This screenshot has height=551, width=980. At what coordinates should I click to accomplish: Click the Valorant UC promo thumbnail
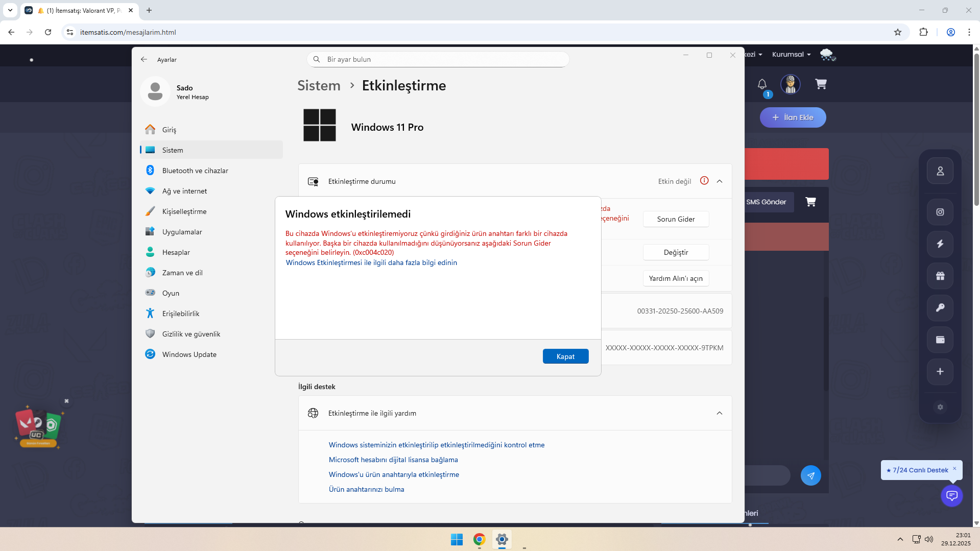tap(38, 426)
